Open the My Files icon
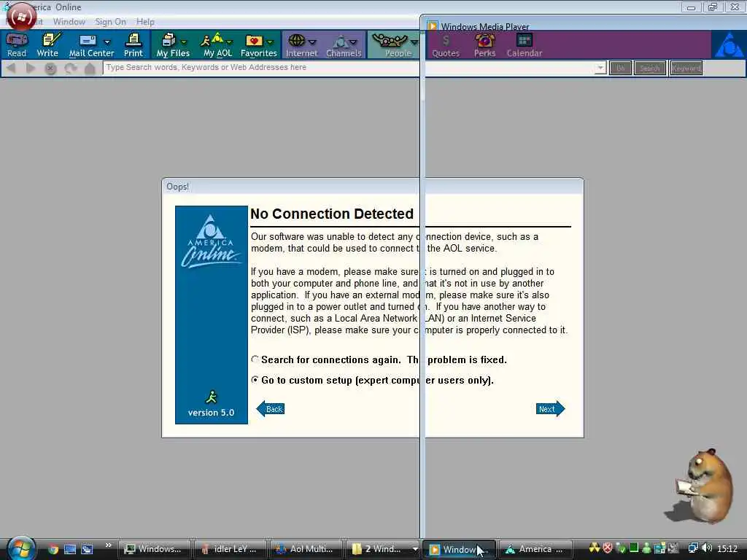This screenshot has width=747, height=560. (x=169, y=41)
